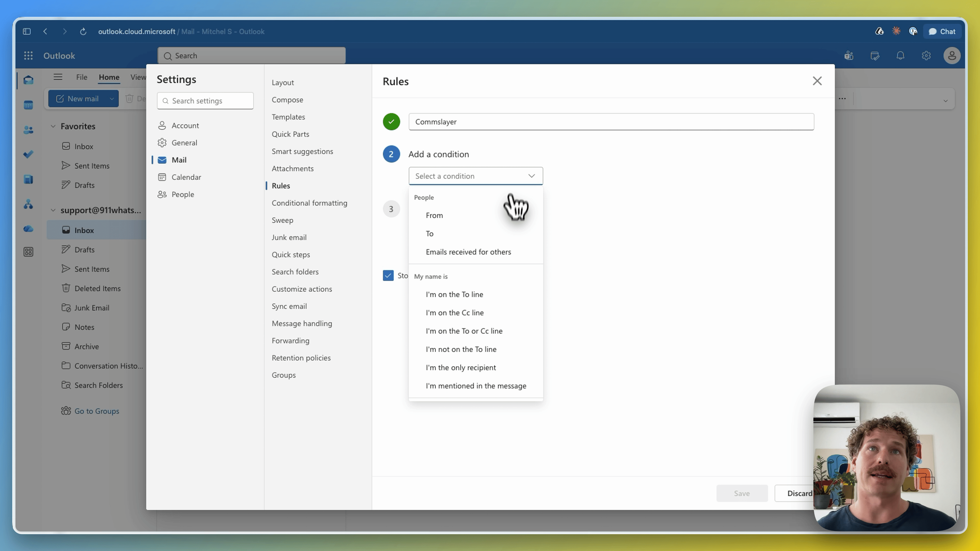
Task: Click the Teams icon in header
Action: [x=849, y=56]
